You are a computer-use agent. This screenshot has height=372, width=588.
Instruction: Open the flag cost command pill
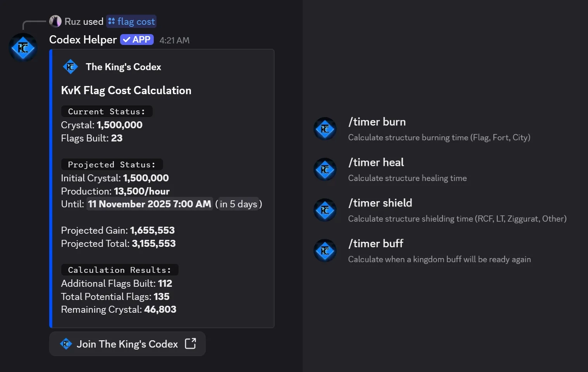point(131,21)
